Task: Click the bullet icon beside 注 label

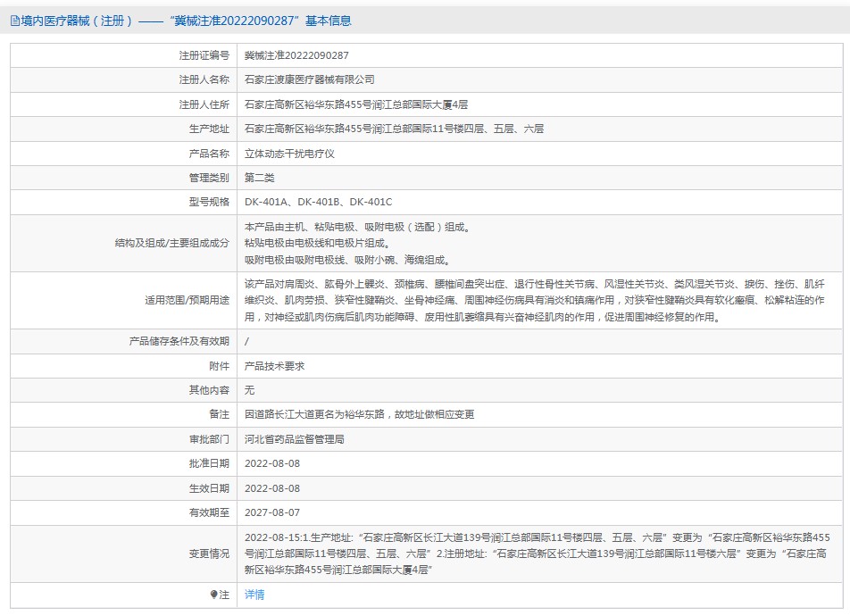Action: [x=213, y=595]
